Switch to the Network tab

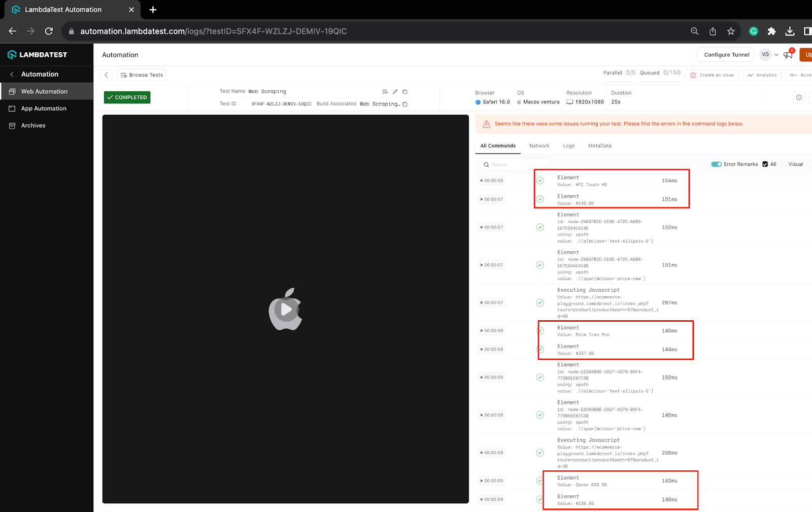pyautogui.click(x=539, y=146)
